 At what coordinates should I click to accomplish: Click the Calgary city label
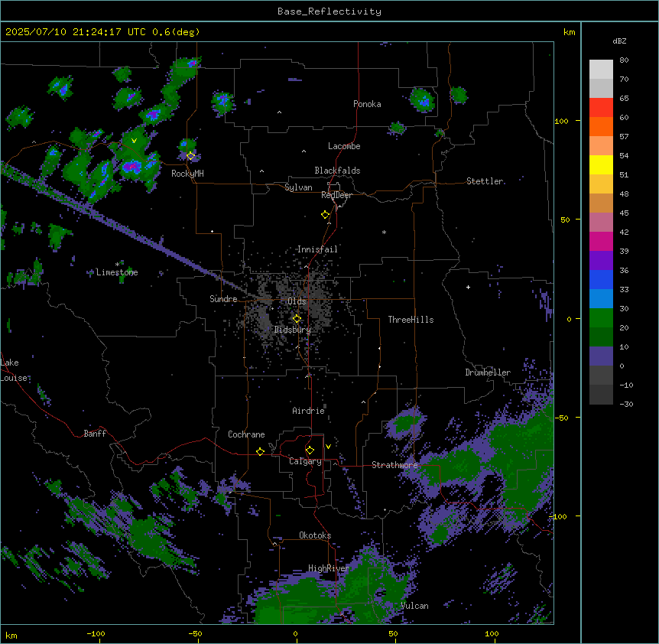pyautogui.click(x=305, y=461)
